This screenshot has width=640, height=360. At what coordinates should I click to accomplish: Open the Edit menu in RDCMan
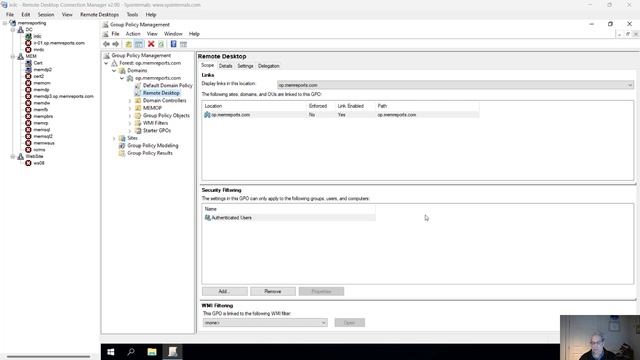point(26,15)
